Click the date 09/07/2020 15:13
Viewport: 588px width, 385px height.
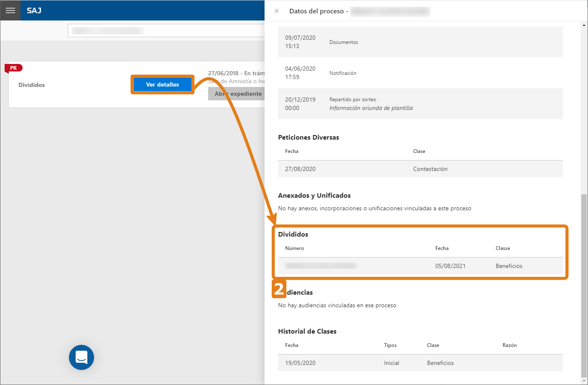(300, 42)
